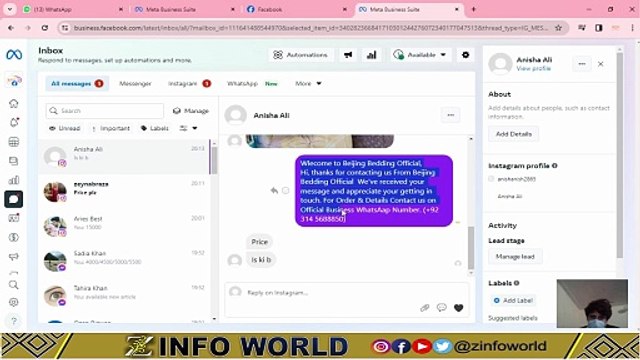Click the emoji reaction icon beside message
Viewport: 640px width, 360px height.
(286, 190)
